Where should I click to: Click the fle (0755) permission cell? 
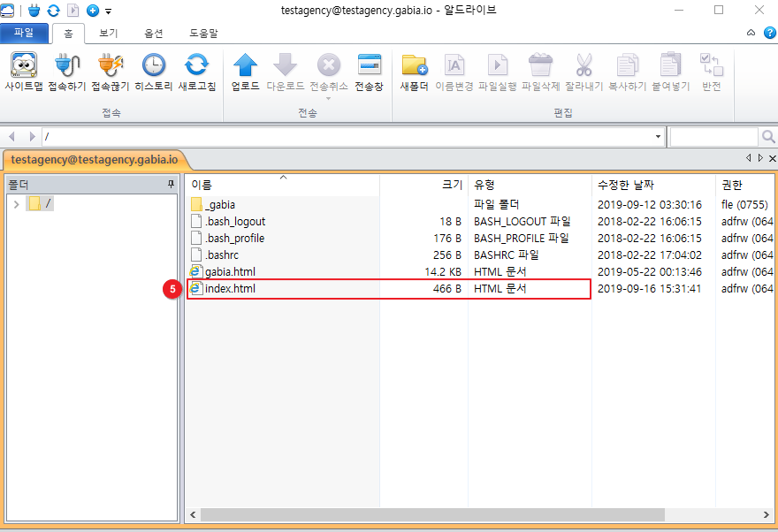click(744, 204)
